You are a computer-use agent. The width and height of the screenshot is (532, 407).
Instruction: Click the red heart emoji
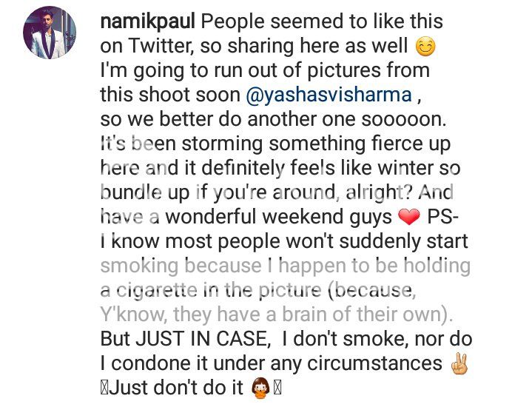(408, 218)
